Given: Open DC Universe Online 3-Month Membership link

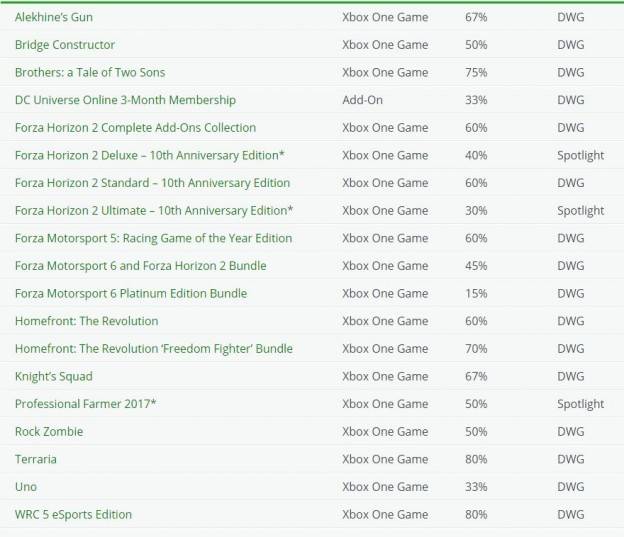Looking at the screenshot, I should coord(125,100).
